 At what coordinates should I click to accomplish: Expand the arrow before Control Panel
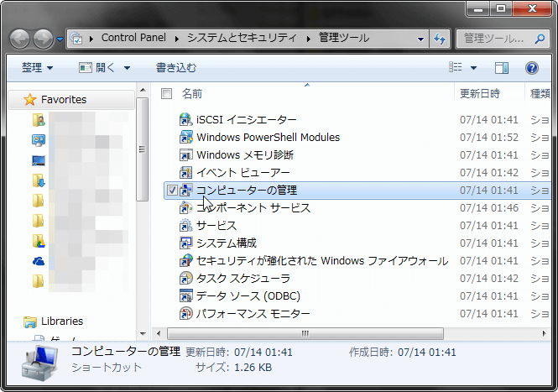pos(91,39)
